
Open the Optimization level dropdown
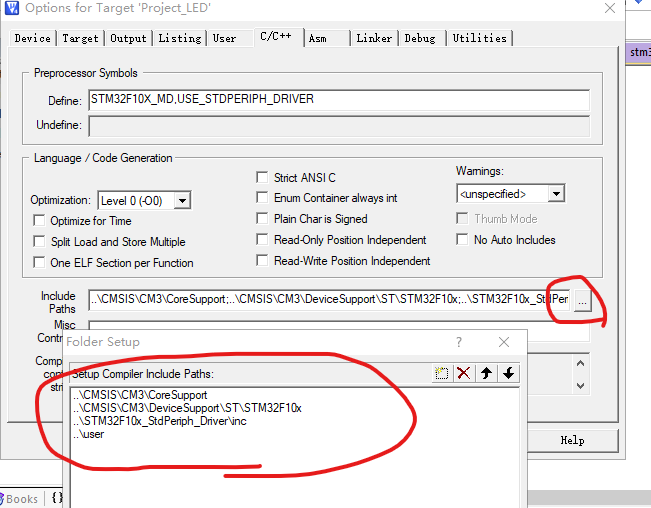tap(182, 201)
